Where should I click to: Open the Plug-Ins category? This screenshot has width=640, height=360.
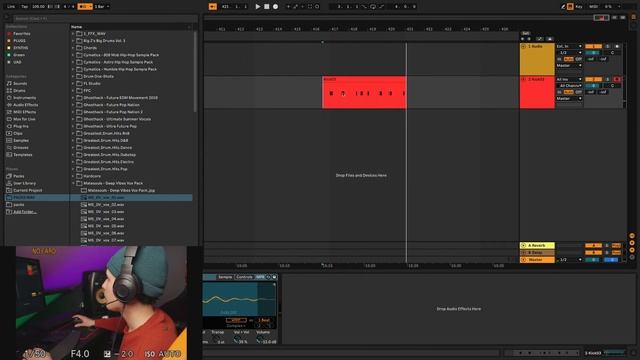[21, 126]
